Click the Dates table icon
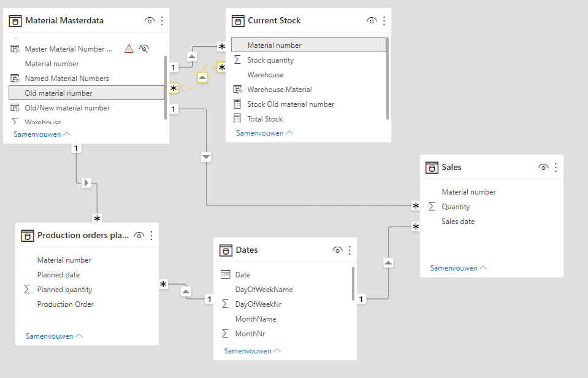 (226, 250)
